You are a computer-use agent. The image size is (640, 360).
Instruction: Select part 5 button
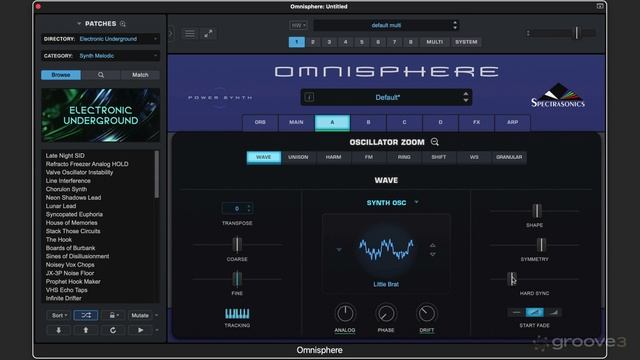click(362, 42)
